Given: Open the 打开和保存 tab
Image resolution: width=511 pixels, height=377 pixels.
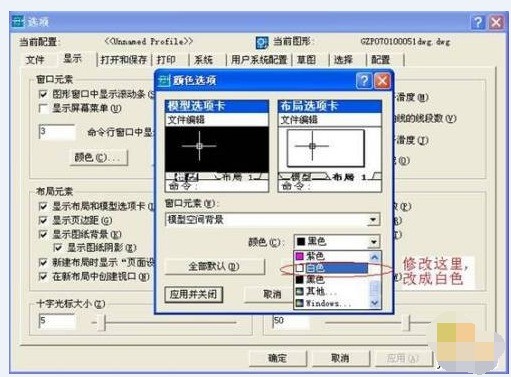Looking at the screenshot, I should point(124,60).
